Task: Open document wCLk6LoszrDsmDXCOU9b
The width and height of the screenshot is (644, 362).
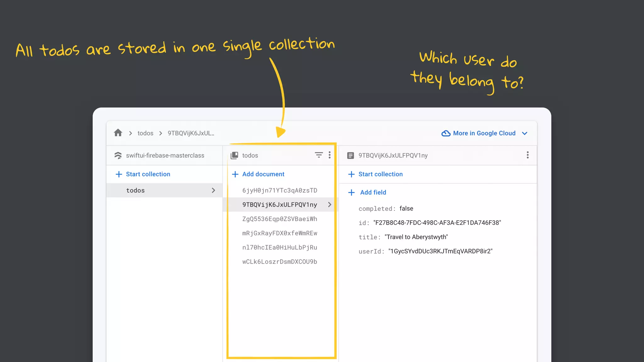Action: pos(280,261)
